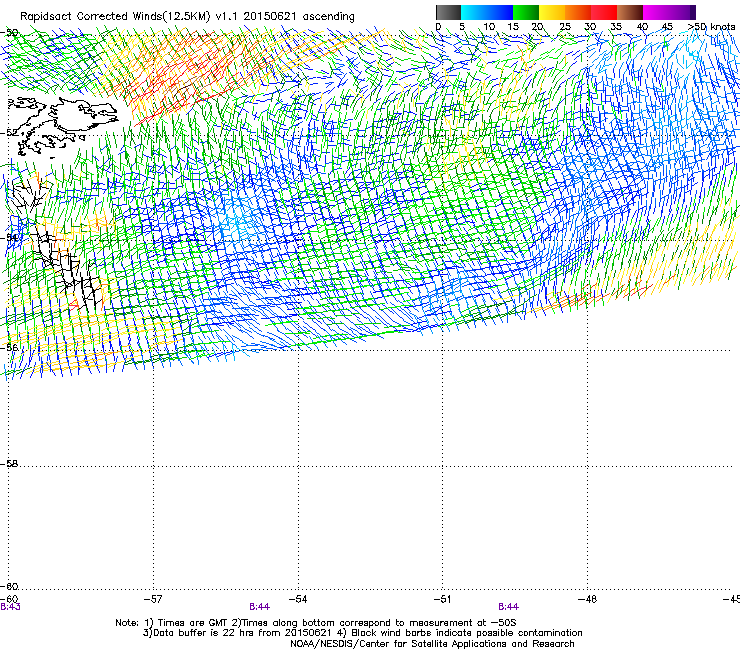This screenshot has height=650, width=740.
Task: Click the red 30-35 knots color segment
Action: point(604,12)
